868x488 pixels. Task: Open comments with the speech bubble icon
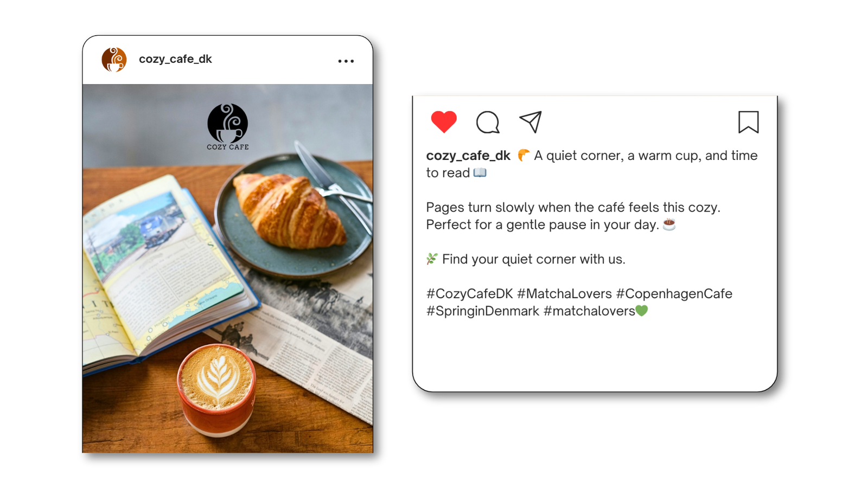pos(488,122)
